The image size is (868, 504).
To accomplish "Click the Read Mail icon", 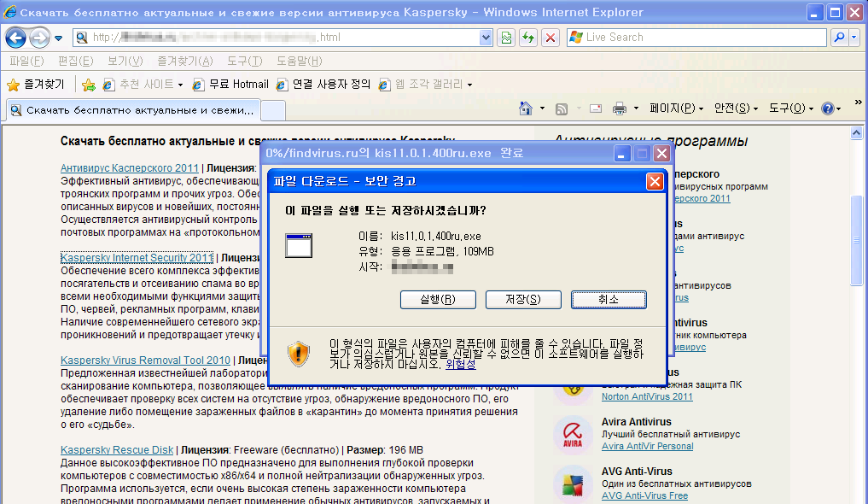I will [x=596, y=108].
